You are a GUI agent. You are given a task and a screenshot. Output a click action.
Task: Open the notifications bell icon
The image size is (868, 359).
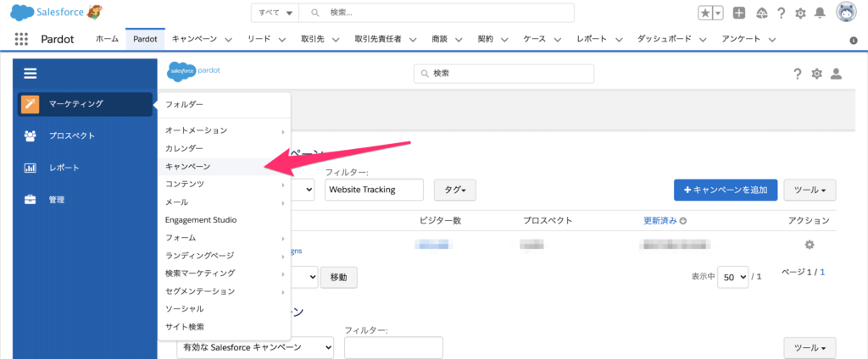821,13
